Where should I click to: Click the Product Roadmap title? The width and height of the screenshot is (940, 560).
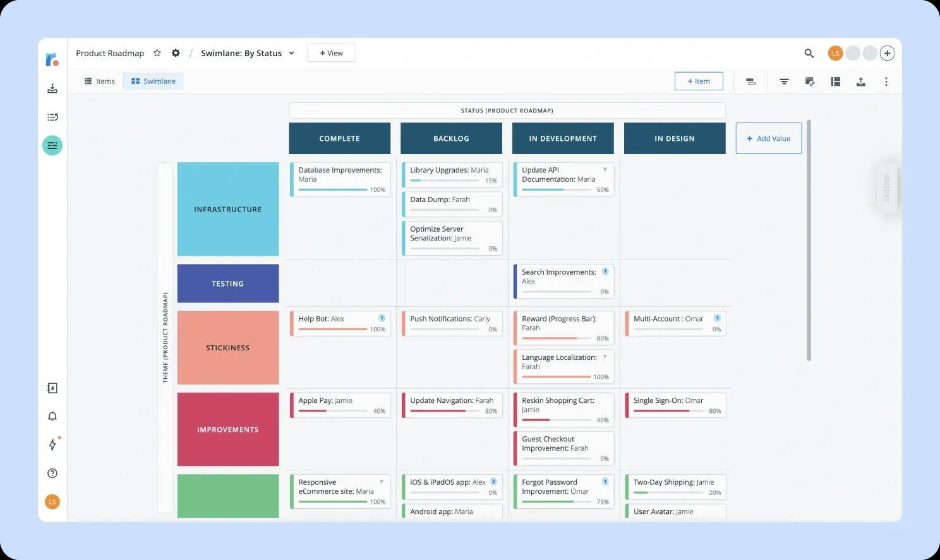(x=110, y=53)
